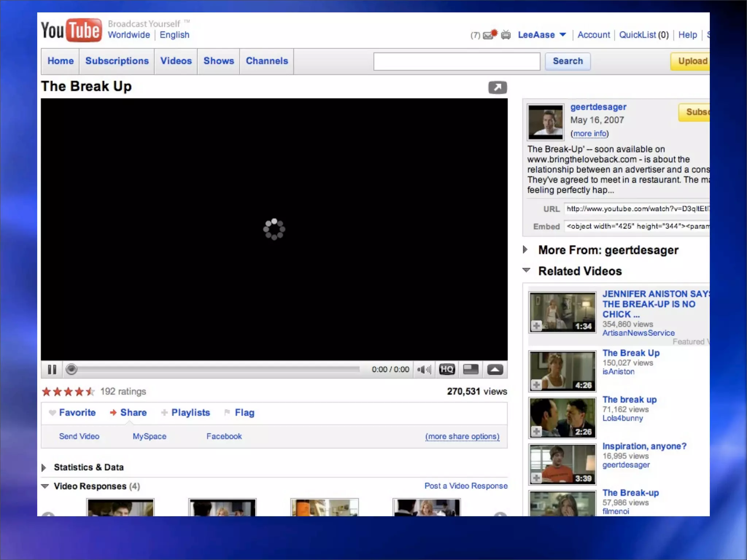Click the player menu up-arrow button

point(495,370)
